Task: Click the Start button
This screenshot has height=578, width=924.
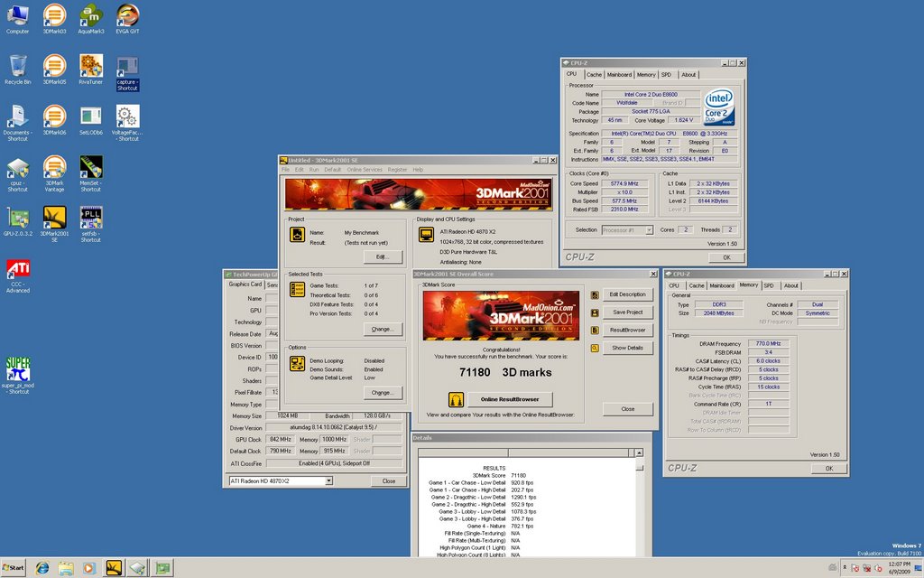Action: (13, 568)
